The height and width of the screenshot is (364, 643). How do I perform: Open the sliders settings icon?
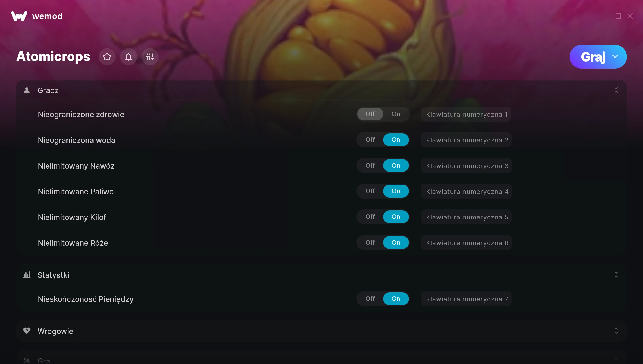(x=150, y=57)
